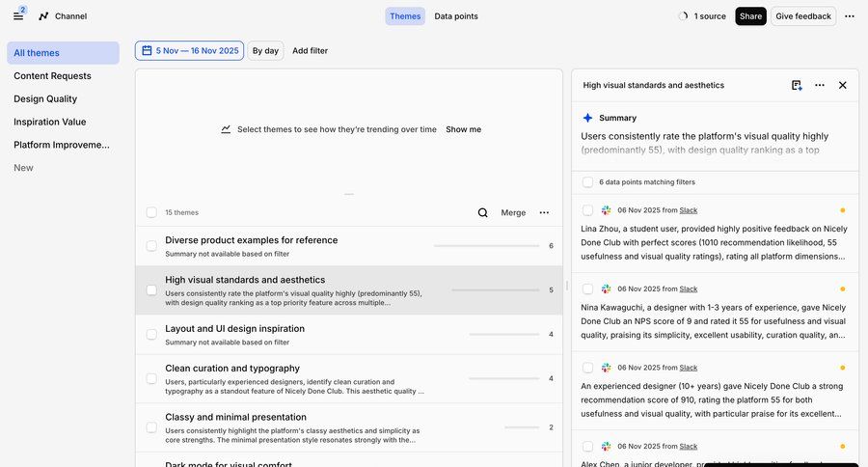868x467 pixels.
Task: Click the vertical divider handle between panels
Action: 567,286
